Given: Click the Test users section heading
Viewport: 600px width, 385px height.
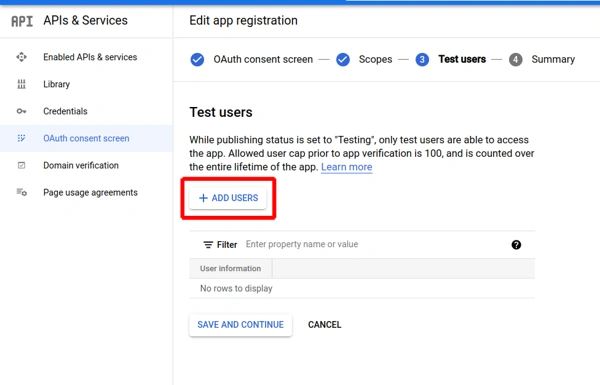Looking at the screenshot, I should point(221,113).
